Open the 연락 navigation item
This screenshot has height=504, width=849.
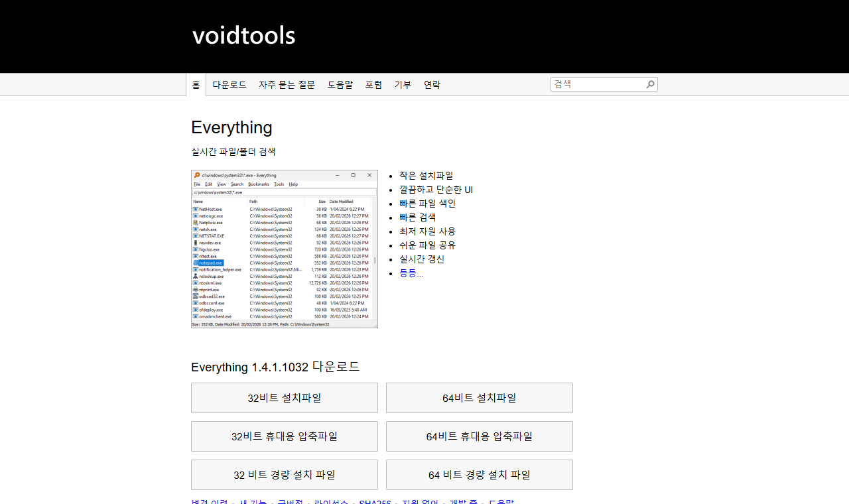[x=432, y=85]
